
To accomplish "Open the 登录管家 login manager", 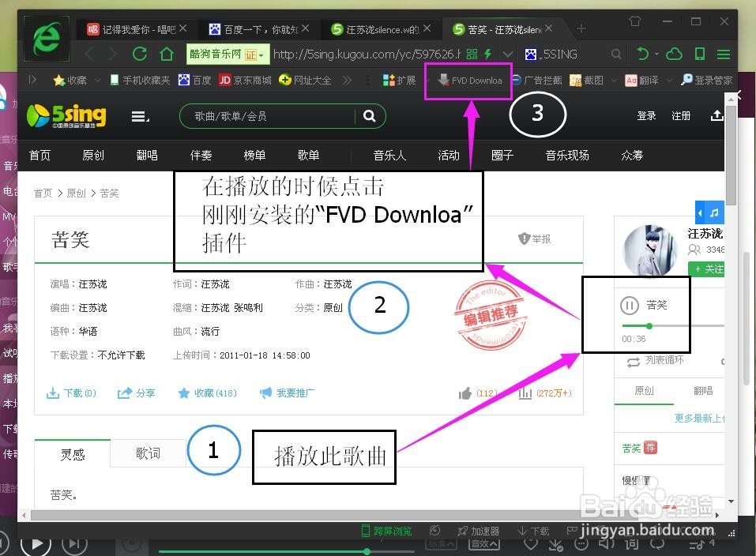I will pos(706,80).
